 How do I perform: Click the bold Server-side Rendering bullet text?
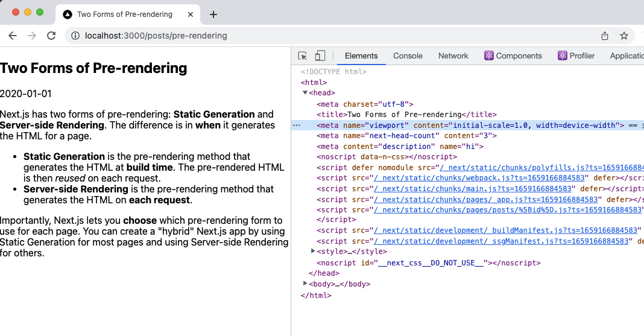point(76,189)
